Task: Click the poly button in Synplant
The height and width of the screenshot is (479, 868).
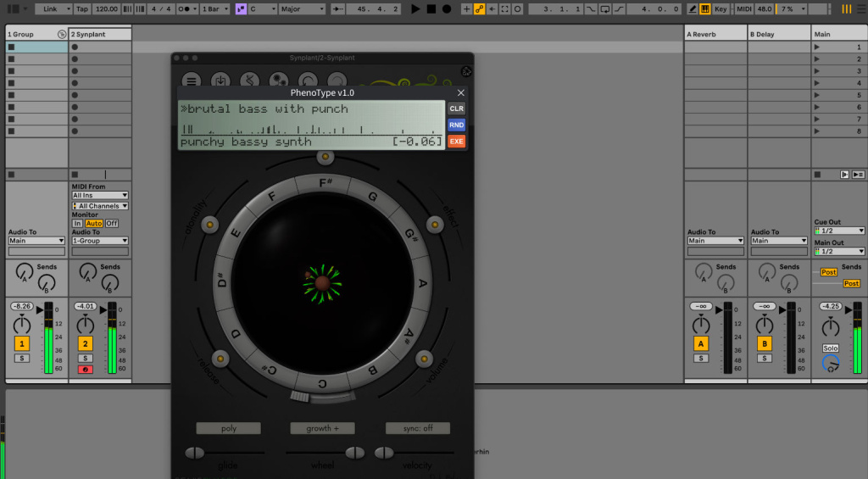Action: [229, 428]
